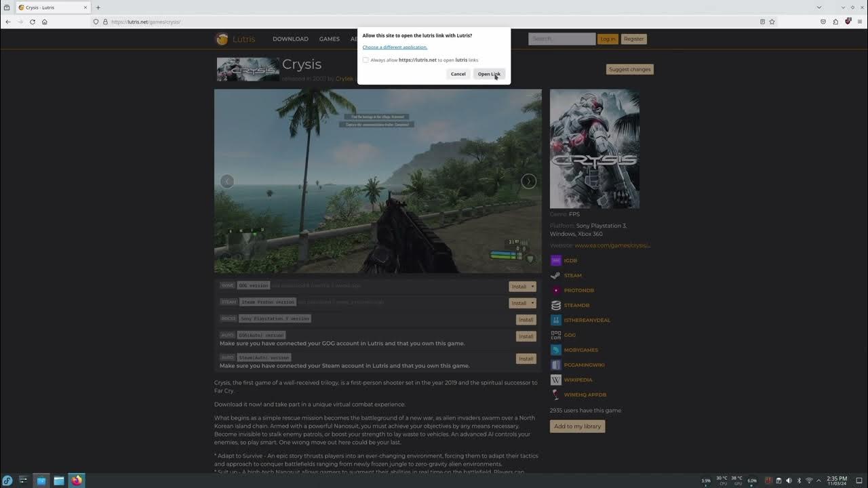Click the browser address bar

click(x=434, y=22)
